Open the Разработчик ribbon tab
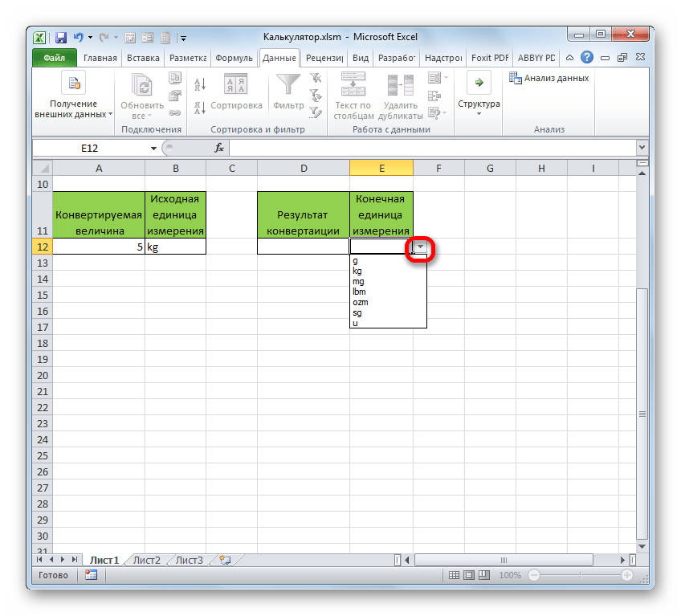Screen dimensions: 681x616 397,58
